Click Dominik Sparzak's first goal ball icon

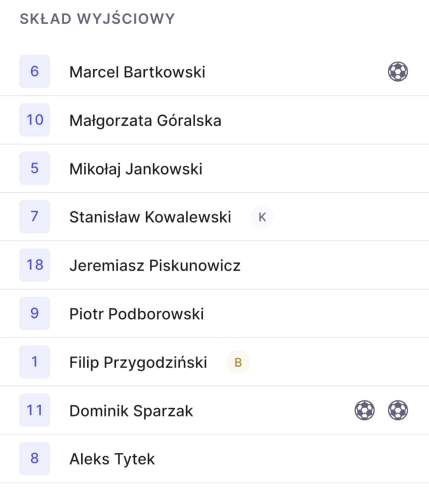click(364, 410)
